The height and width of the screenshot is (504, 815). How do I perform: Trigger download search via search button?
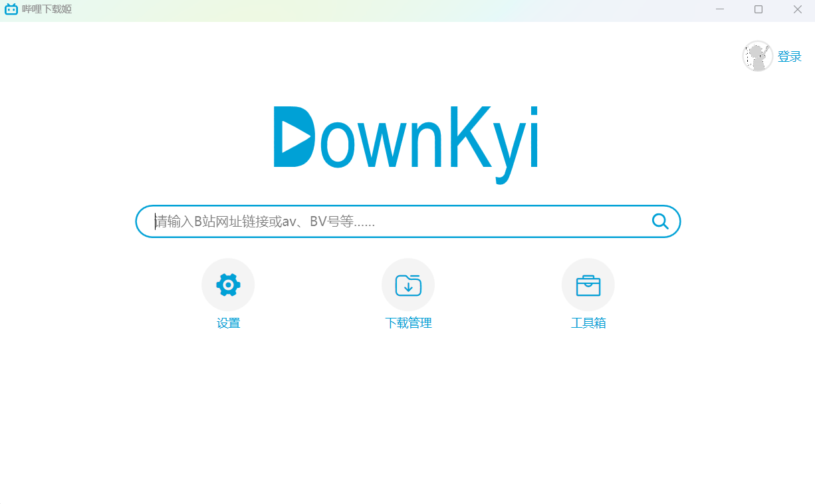(x=659, y=221)
